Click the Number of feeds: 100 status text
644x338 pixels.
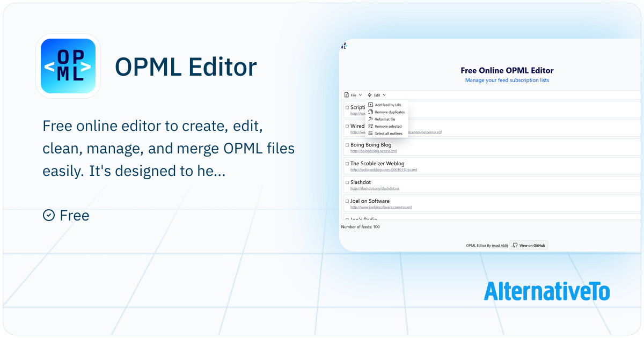360,227
